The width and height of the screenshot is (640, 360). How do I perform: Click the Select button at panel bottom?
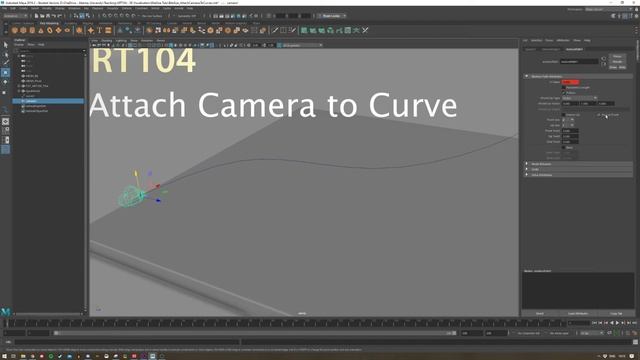[540, 313]
